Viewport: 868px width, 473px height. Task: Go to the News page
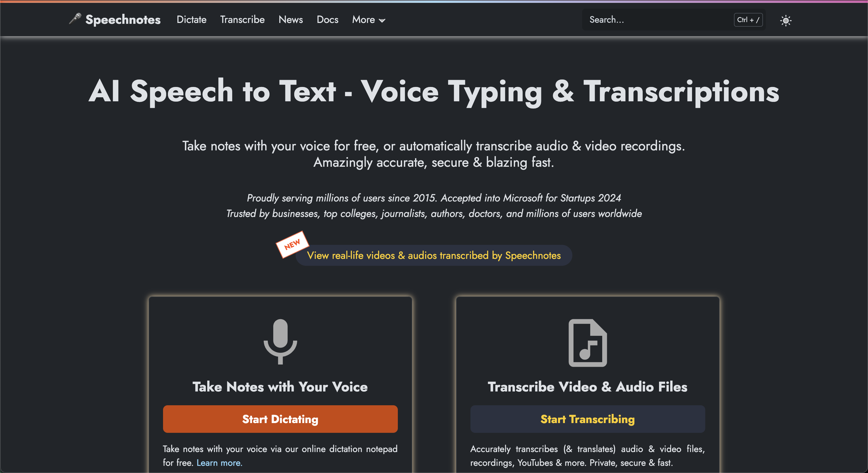point(290,20)
